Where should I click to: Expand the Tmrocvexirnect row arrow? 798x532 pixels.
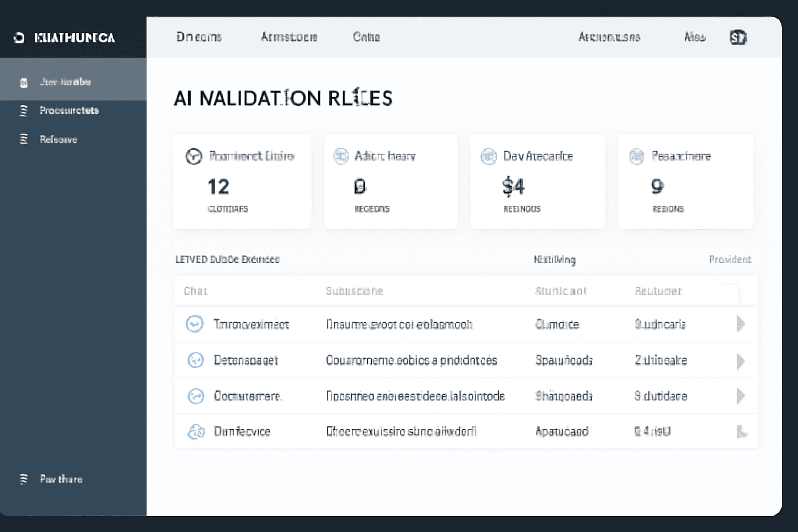click(741, 324)
